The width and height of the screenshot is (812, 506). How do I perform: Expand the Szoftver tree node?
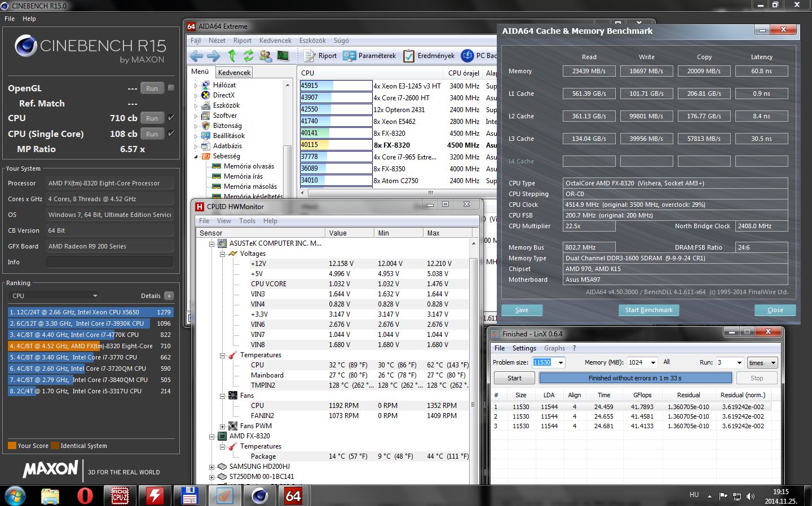[x=196, y=116]
